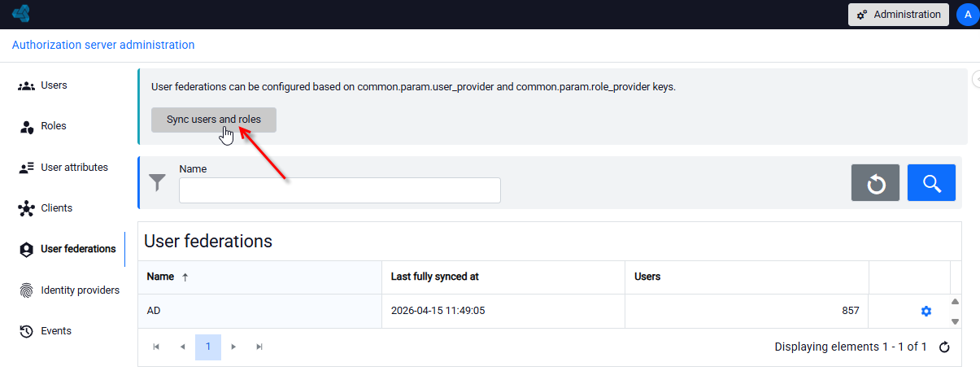
Task: Reset filter with circular arrow button
Action: point(875,183)
